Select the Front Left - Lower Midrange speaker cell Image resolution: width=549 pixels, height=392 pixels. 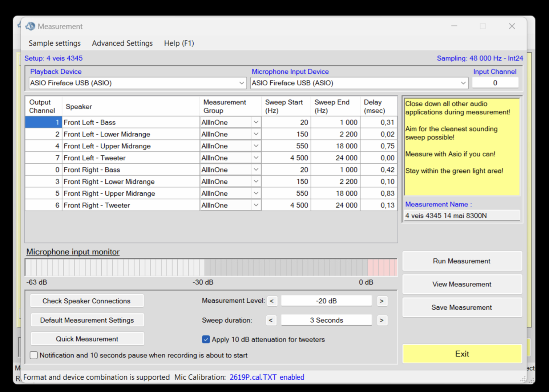tap(131, 134)
